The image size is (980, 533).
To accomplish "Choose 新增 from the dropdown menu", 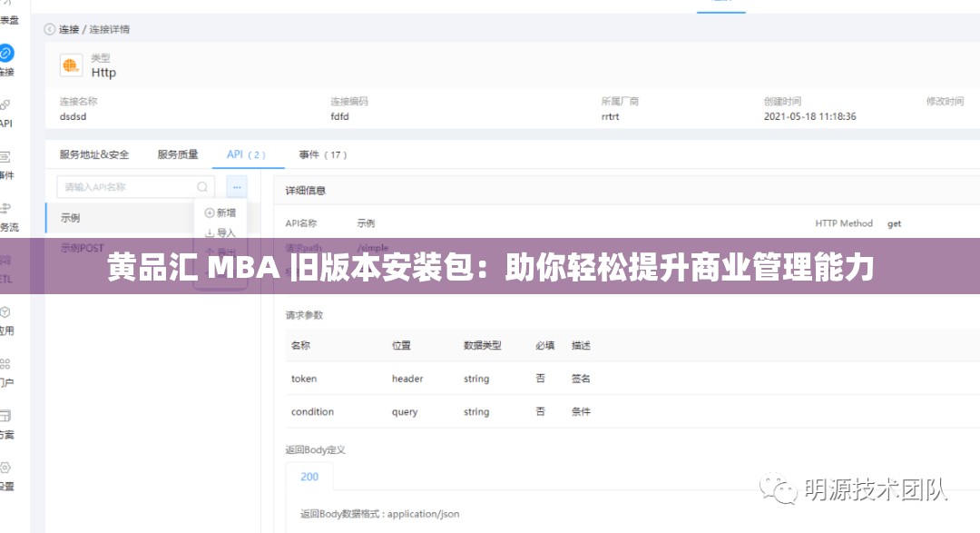I will coord(220,212).
